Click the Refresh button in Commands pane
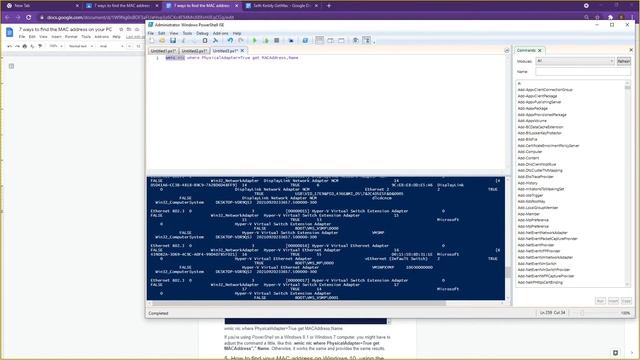The width and height of the screenshot is (640, 360). 623,61
